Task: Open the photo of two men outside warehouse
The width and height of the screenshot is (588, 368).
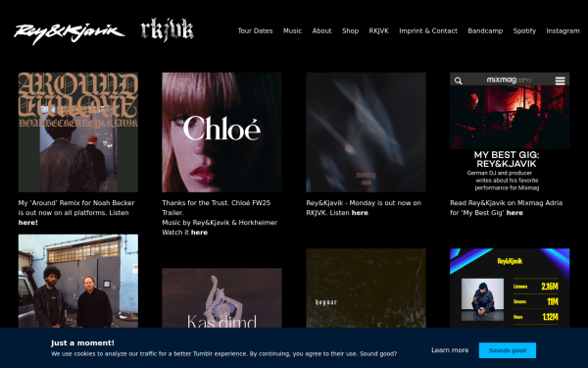Action: [x=78, y=281]
